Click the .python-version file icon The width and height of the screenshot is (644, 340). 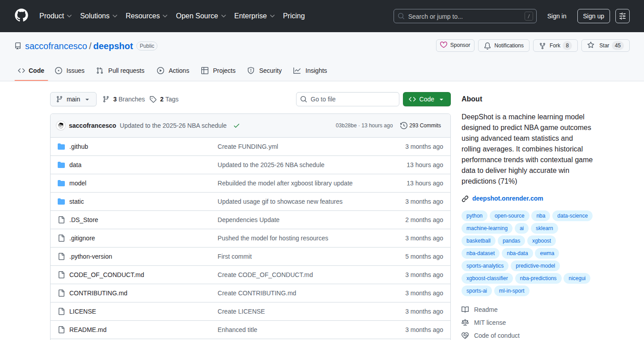point(61,256)
